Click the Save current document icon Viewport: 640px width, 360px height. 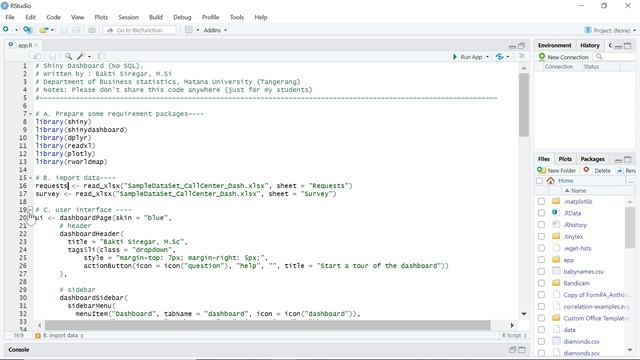64,30
